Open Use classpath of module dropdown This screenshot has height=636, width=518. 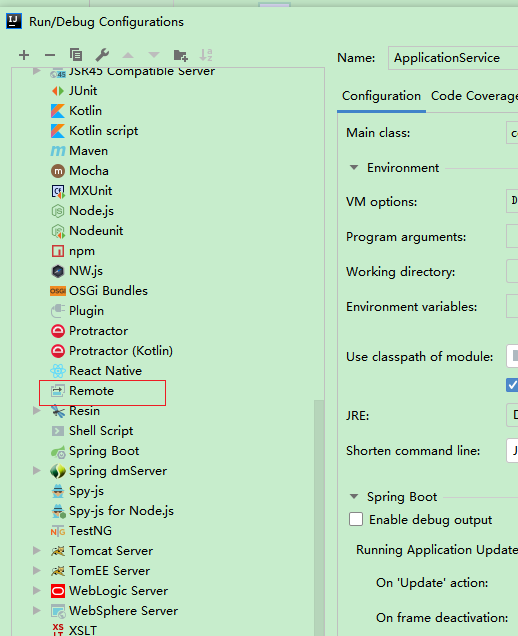click(512, 356)
